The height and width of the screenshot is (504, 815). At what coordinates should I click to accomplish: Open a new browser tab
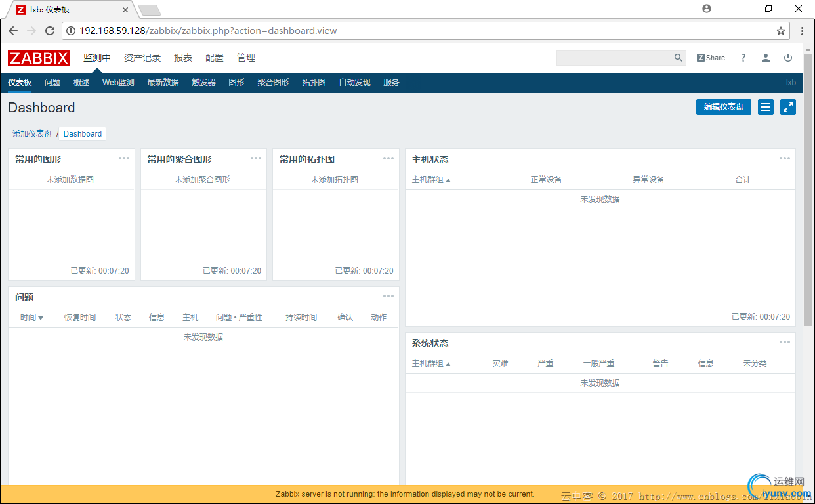tap(150, 10)
